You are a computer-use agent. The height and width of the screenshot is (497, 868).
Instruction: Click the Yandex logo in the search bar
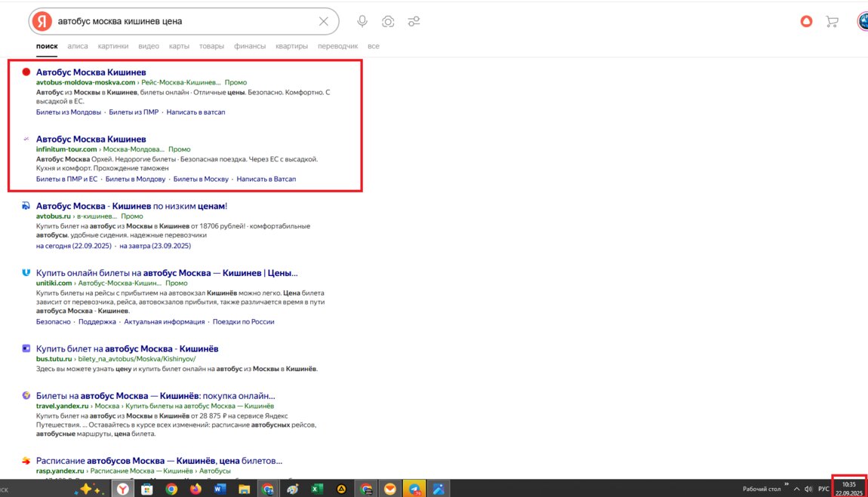click(x=43, y=21)
